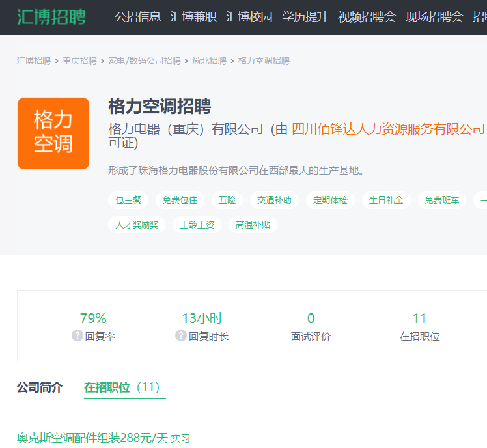This screenshot has height=448, width=487.
Task: Click the 面试评价 count of 0
Action: 311,318
